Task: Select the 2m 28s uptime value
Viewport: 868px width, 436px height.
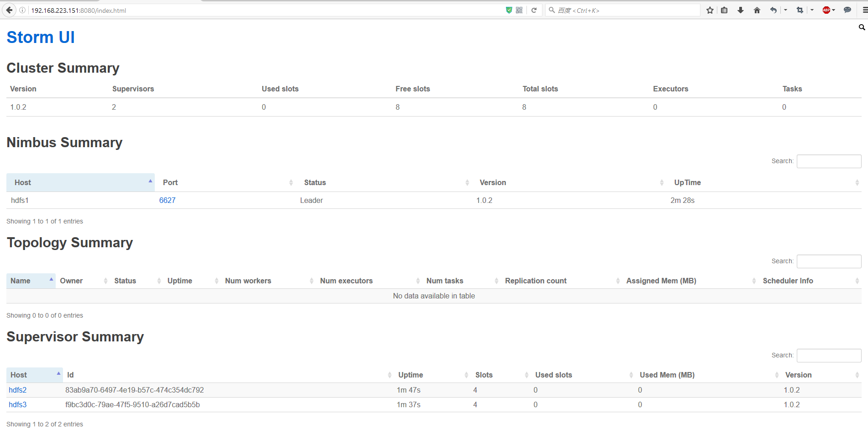Action: point(682,200)
